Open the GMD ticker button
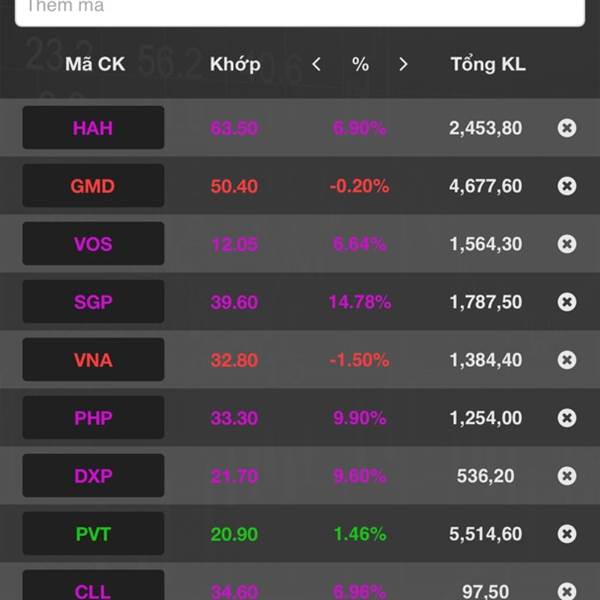Screen dimensions: 600x600 pos(93,186)
